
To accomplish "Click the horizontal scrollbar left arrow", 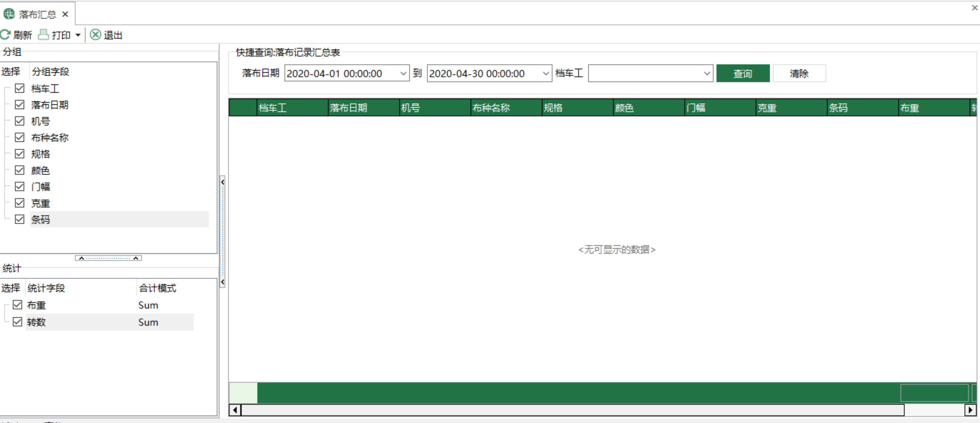I will point(235,410).
